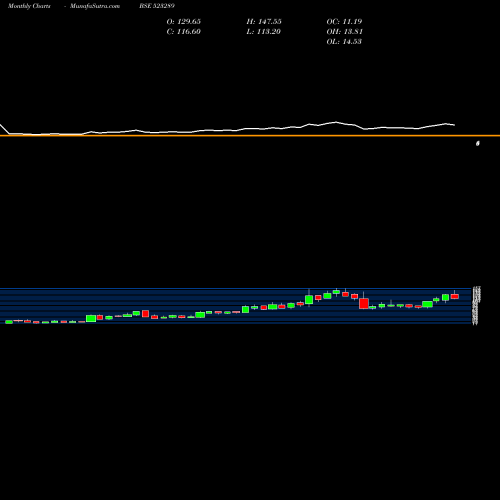Viewport: 500px width, 500px height.
Task: Select the low value 'L: 113.20'
Action: pyautogui.click(x=264, y=32)
